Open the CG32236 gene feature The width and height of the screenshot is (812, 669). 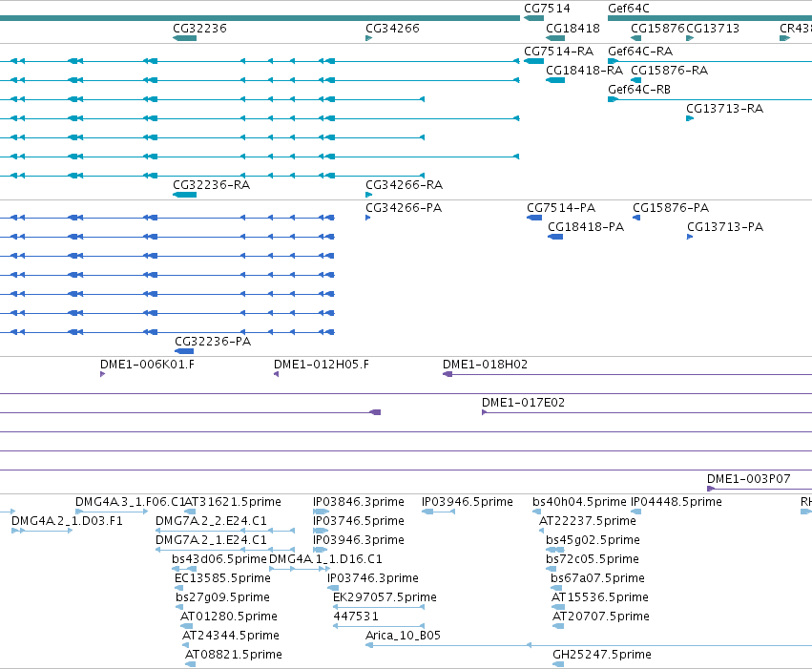(x=184, y=38)
